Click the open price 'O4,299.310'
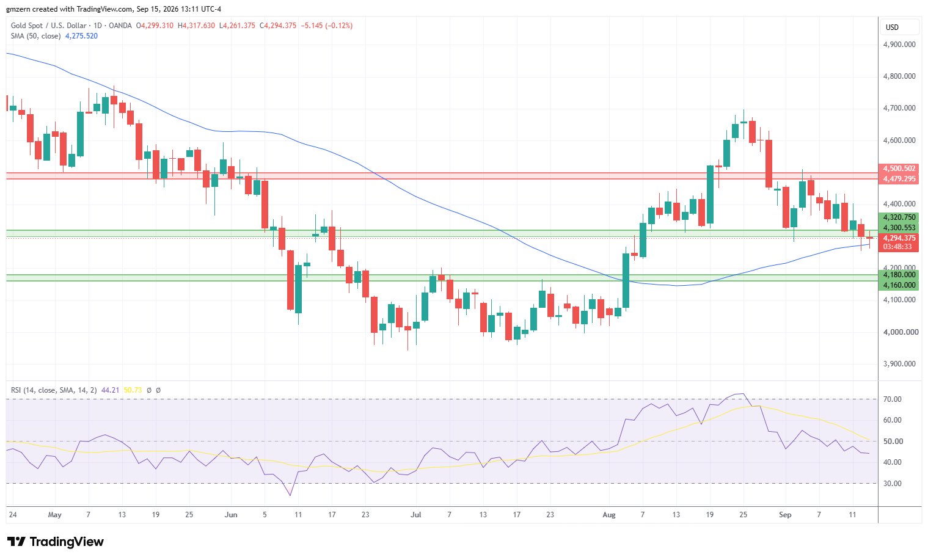The image size is (928, 560). 155,26
